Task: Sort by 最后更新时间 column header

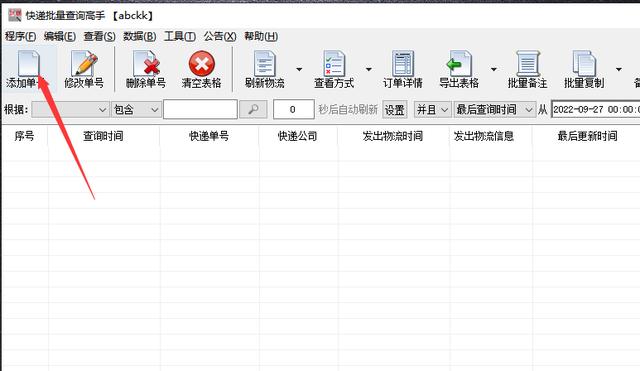Action: point(588,136)
